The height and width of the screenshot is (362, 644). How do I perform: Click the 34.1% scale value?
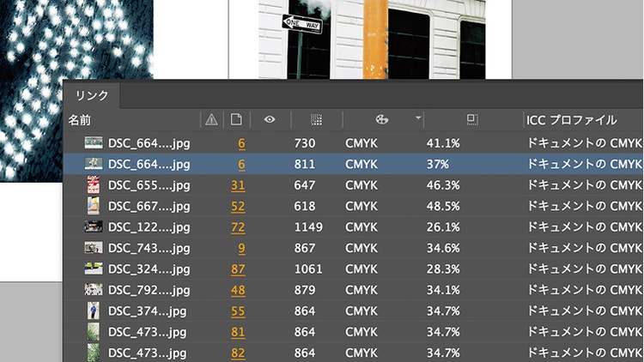443,290
